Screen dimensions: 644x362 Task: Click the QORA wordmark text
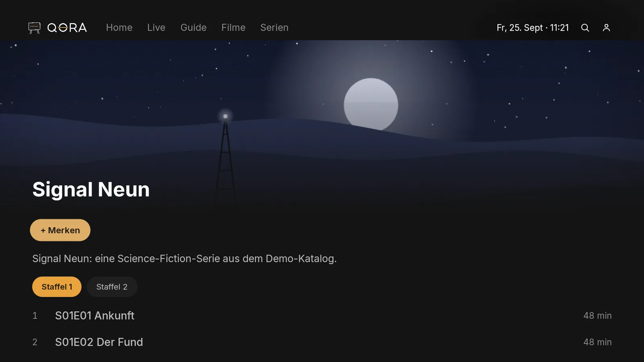tap(67, 28)
